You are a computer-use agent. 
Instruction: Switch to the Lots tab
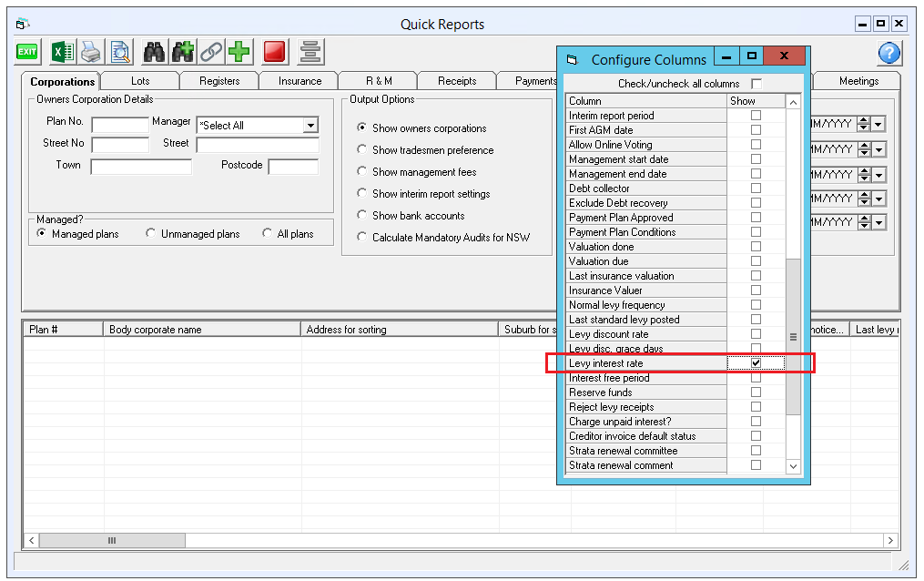pyautogui.click(x=140, y=81)
